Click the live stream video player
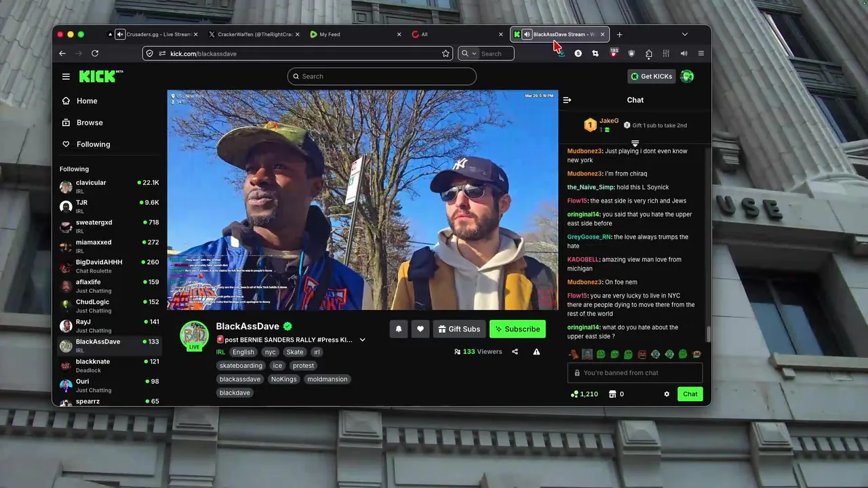This screenshot has width=868, height=488. coord(363,200)
